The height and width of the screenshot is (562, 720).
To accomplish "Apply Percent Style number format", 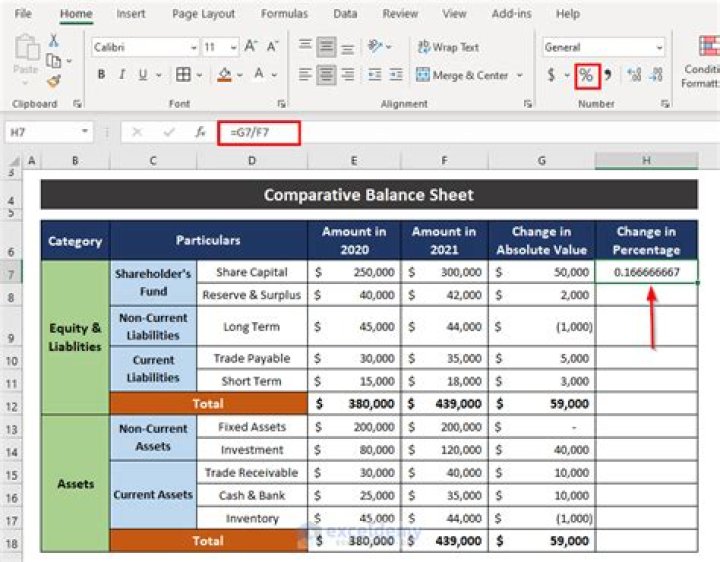I will click(586, 75).
